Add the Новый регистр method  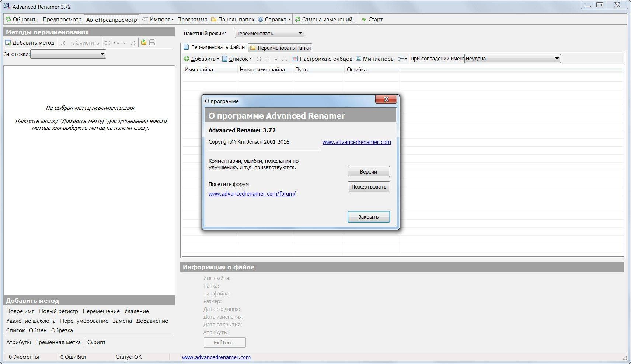tap(59, 311)
